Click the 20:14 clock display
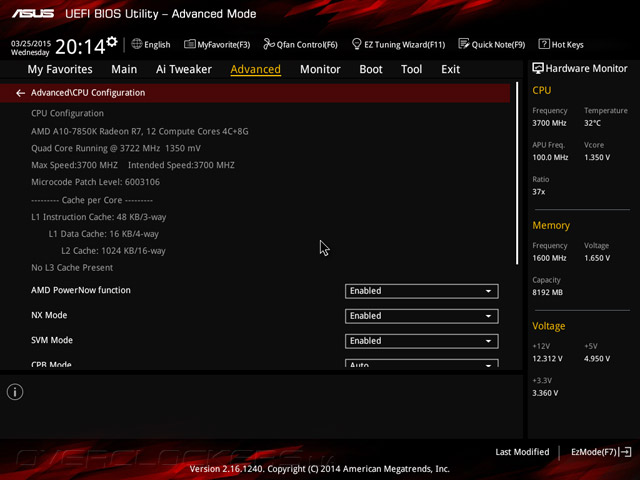The image size is (640, 480). [x=80, y=47]
